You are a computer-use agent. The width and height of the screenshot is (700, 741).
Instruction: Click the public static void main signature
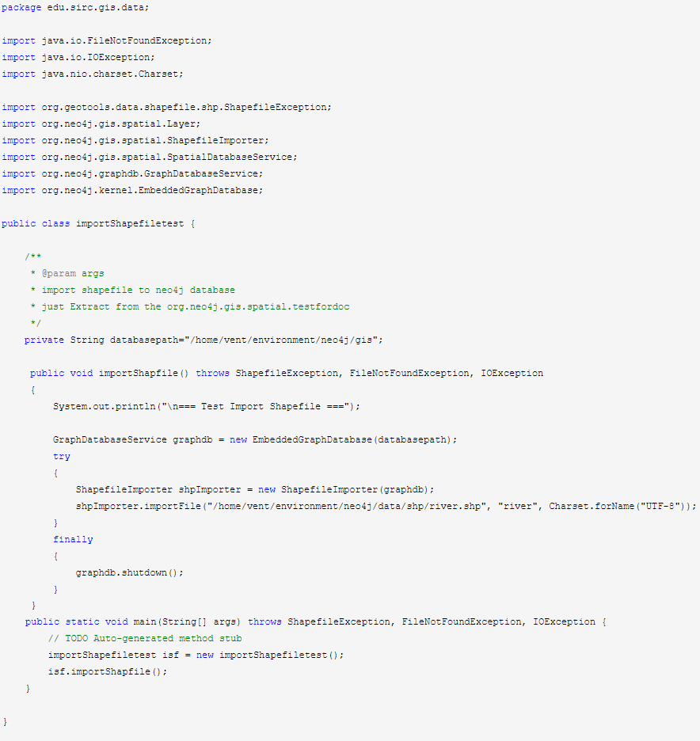tap(316, 621)
